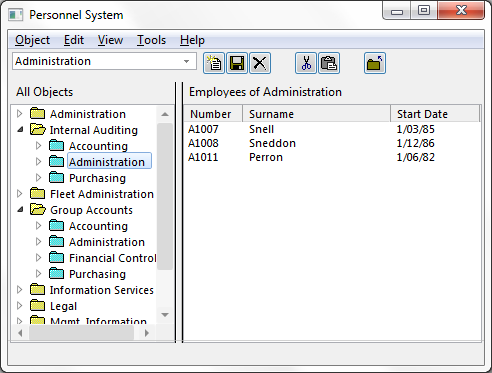Screen dimensions: 492x373
Task: Collapse the Internal Auditing tree node
Action: point(20,130)
